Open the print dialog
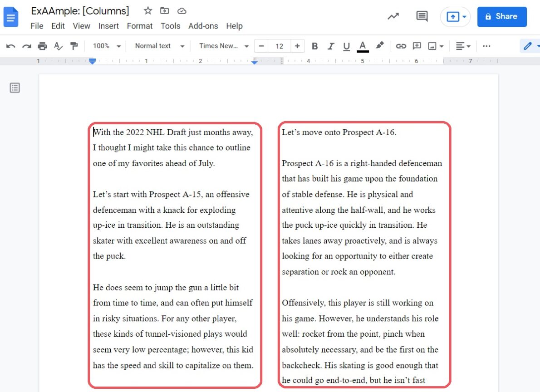This screenshot has height=392, width=540. 42,46
